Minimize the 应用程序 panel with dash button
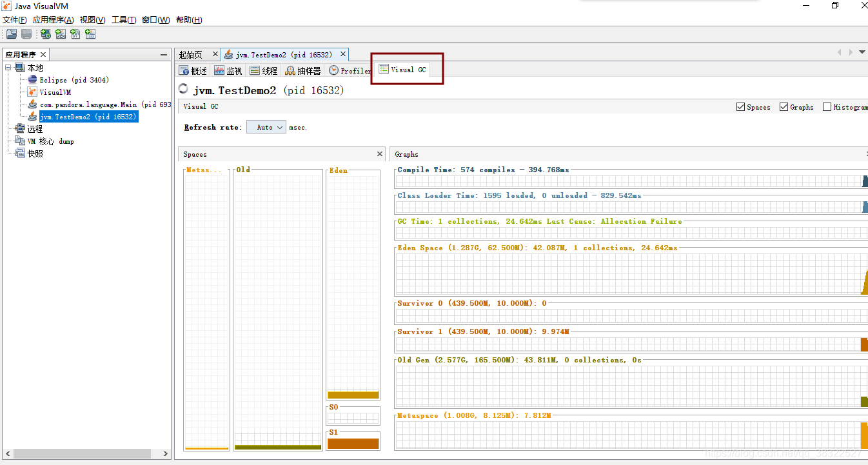The image size is (868, 465). (164, 55)
